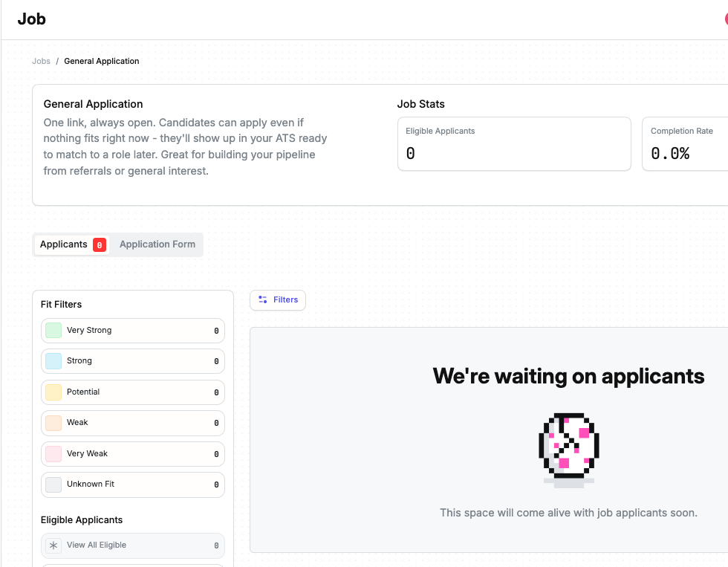Toggle the Unknown Fit filter
Image resolution: width=728 pixels, height=567 pixels.
click(133, 485)
